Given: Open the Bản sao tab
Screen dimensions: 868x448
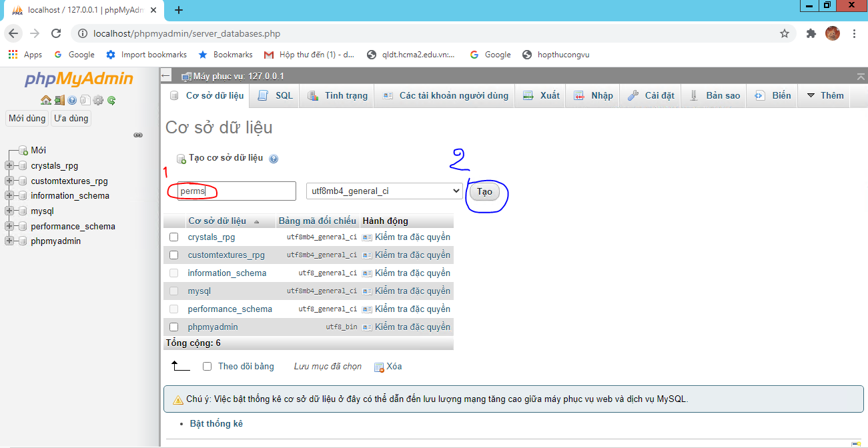Looking at the screenshot, I should pyautogui.click(x=715, y=95).
